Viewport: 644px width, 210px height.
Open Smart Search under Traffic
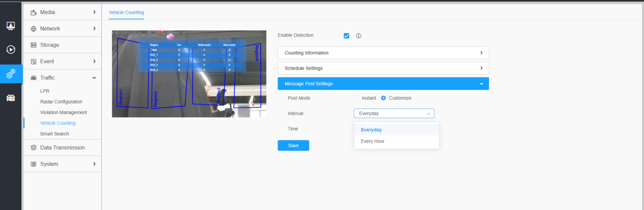(x=54, y=134)
